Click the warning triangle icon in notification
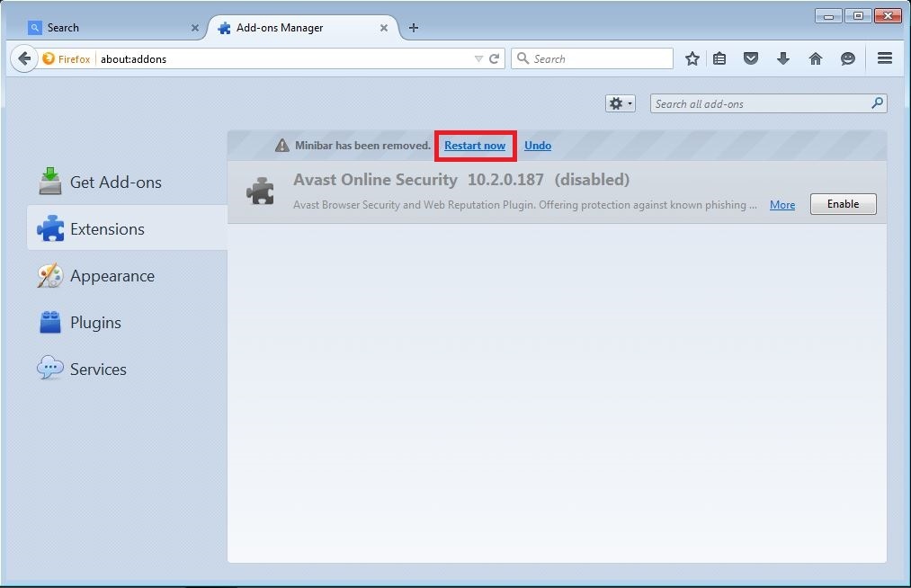This screenshot has width=911, height=588. click(x=281, y=146)
